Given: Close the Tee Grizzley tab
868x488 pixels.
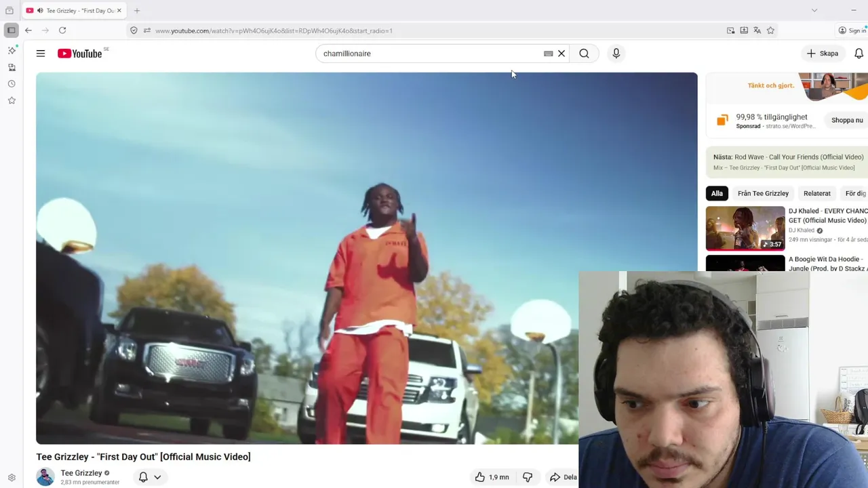Looking at the screenshot, I should pyautogui.click(x=119, y=11).
